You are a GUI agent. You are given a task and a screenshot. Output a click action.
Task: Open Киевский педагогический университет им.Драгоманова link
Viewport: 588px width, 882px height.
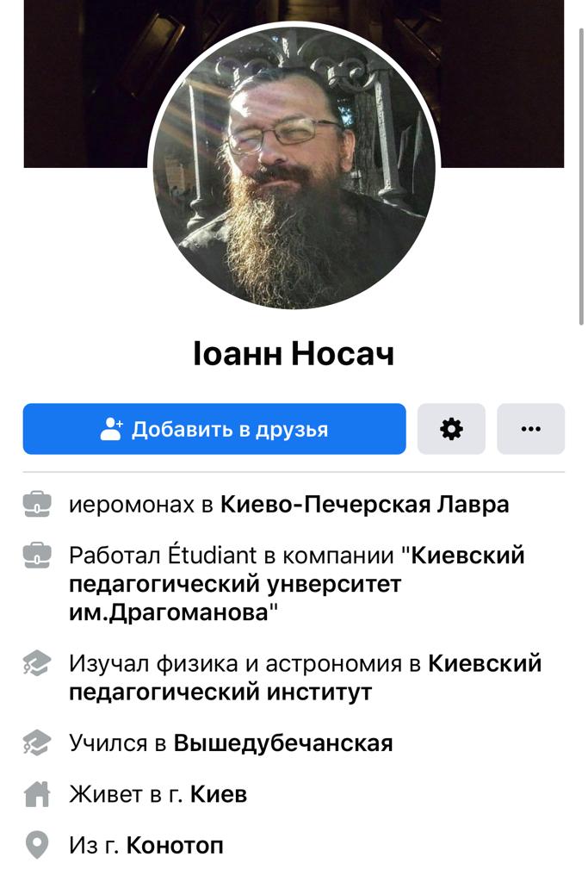pyautogui.click(x=297, y=584)
